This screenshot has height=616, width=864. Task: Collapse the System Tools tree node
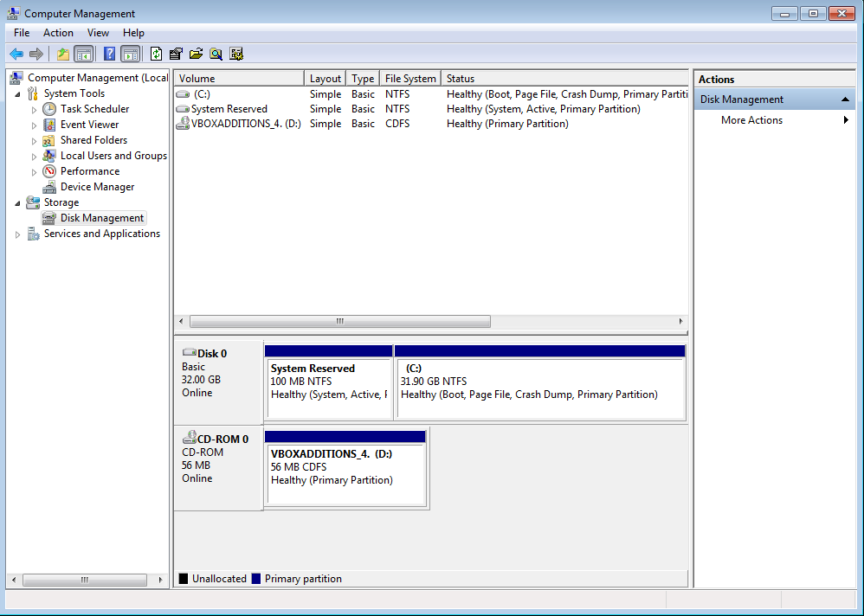point(17,94)
